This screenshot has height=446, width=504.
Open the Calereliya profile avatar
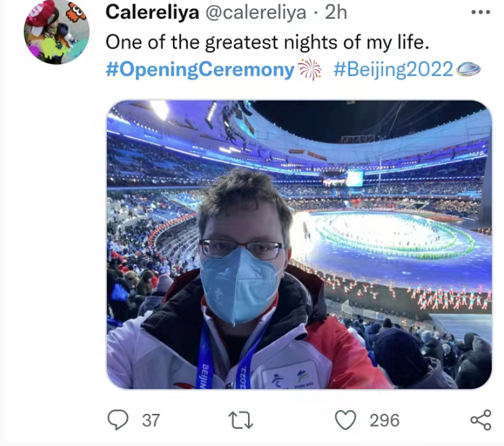coord(56,32)
